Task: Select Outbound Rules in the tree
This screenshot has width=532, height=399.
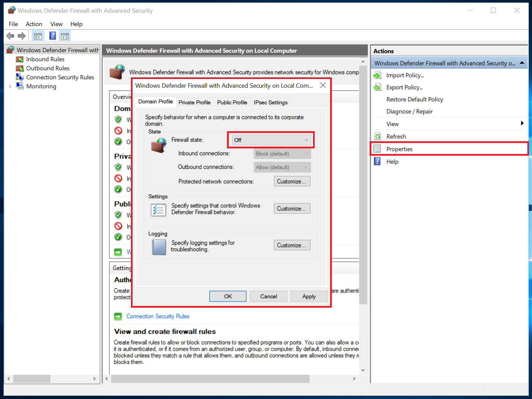Action: [48, 68]
